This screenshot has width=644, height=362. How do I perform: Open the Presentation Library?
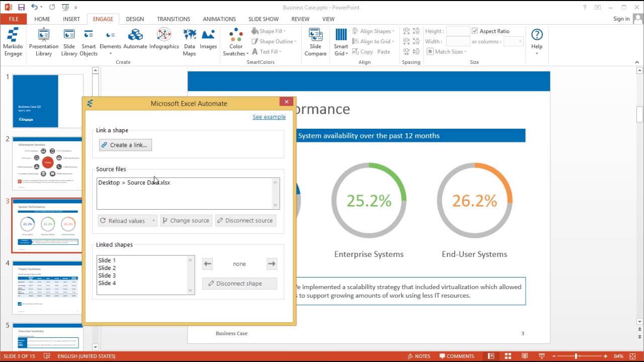coord(44,42)
